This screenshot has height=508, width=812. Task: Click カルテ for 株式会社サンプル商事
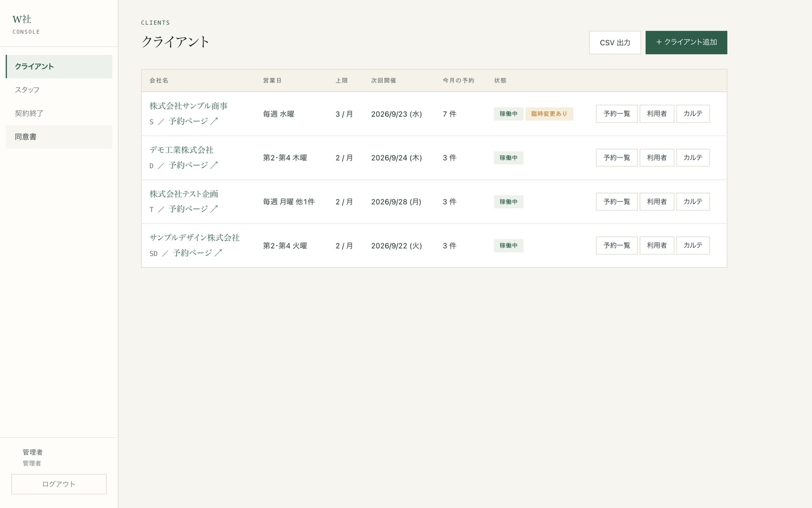(x=693, y=114)
